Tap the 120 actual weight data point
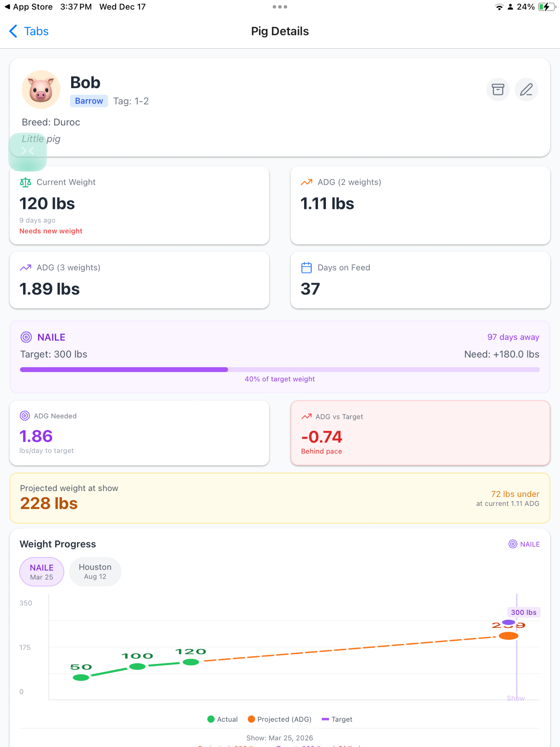560x747 pixels. [191, 662]
